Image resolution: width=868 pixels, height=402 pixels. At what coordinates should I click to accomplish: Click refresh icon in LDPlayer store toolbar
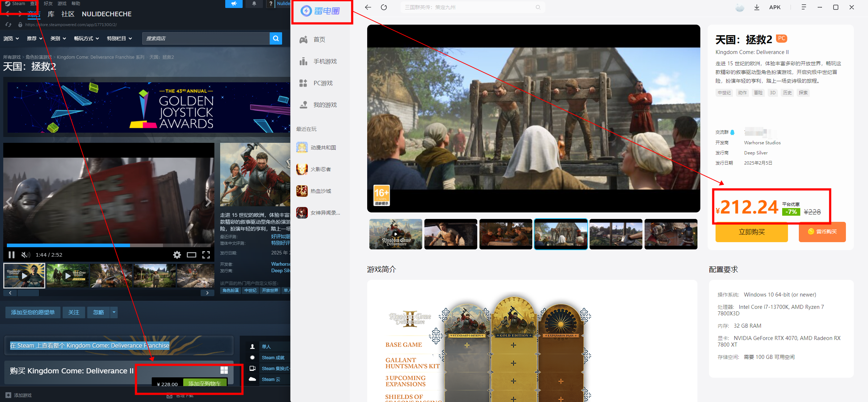tap(384, 7)
